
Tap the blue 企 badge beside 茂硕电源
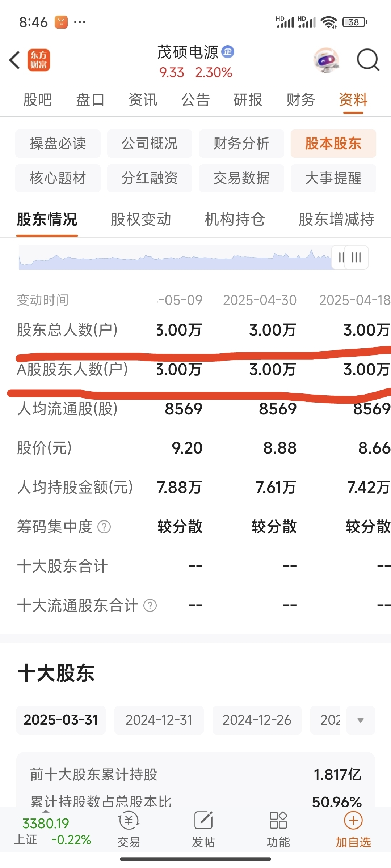[228, 52]
